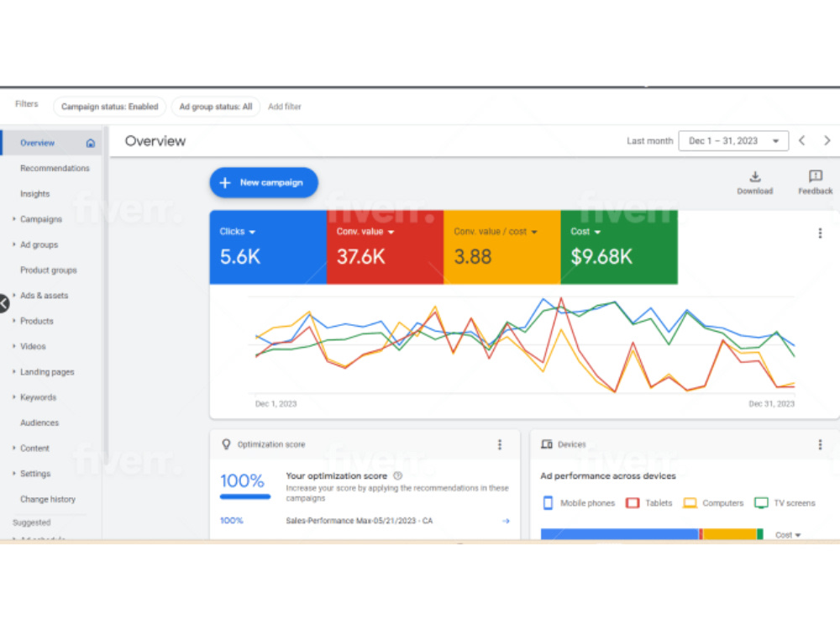Click the Filters label

(x=27, y=104)
